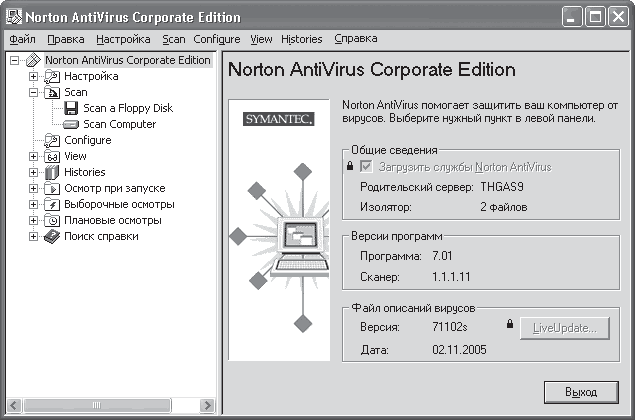
Task: Expand the Выборочные осмотры node
Action: click(34, 204)
